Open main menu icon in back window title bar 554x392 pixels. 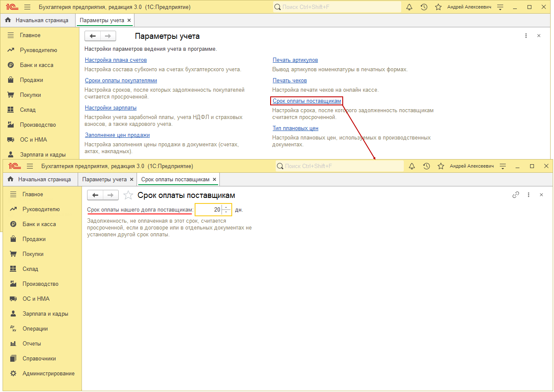click(27, 7)
